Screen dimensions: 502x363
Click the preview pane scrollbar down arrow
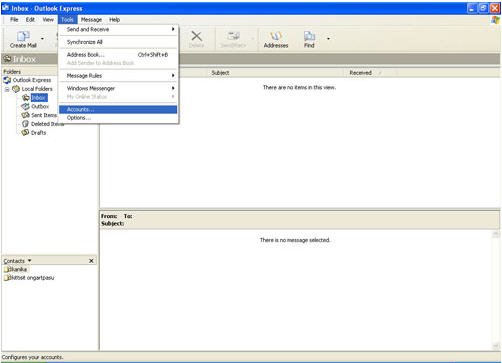point(496,346)
